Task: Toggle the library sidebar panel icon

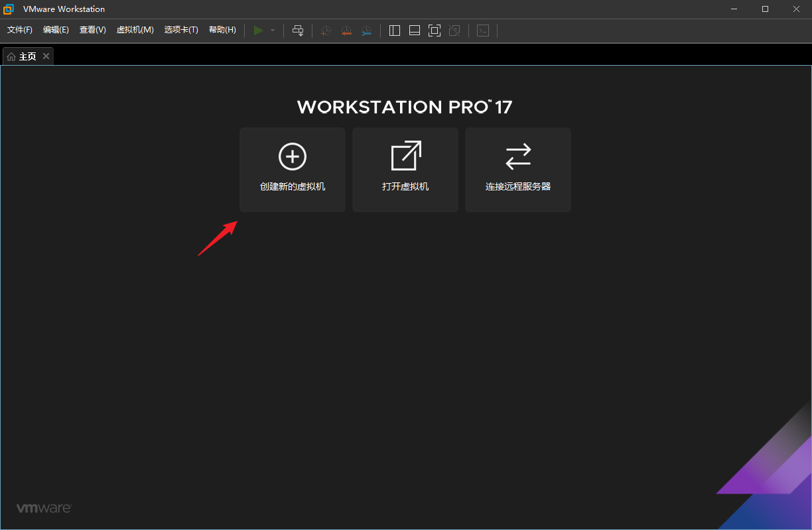Action: click(395, 31)
